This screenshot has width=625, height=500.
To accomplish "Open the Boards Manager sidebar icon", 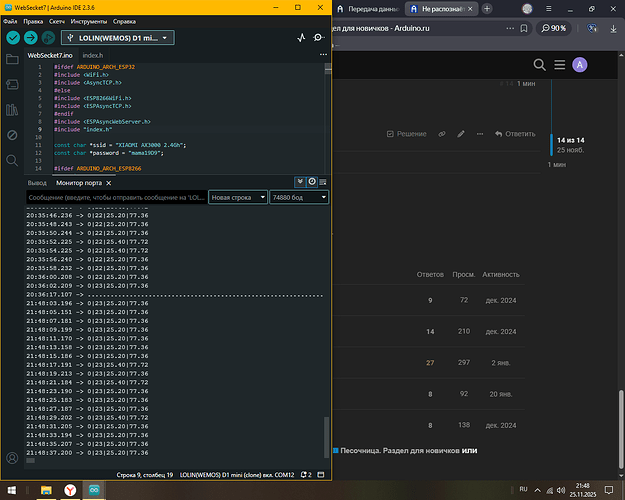I will point(12,85).
